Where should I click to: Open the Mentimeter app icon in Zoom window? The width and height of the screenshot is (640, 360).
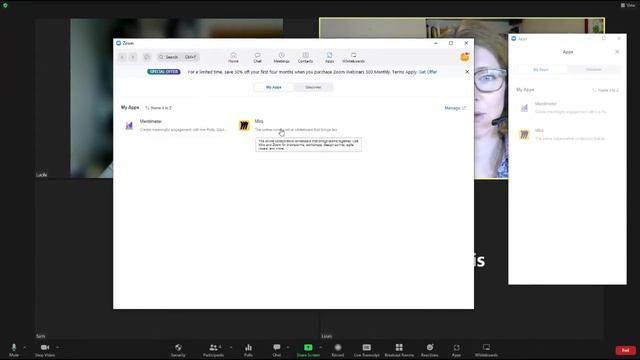coord(129,126)
